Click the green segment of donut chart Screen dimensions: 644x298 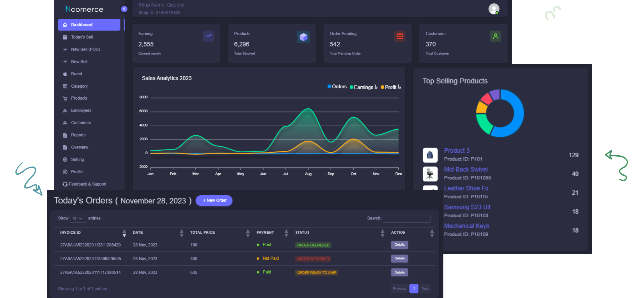coord(483,123)
